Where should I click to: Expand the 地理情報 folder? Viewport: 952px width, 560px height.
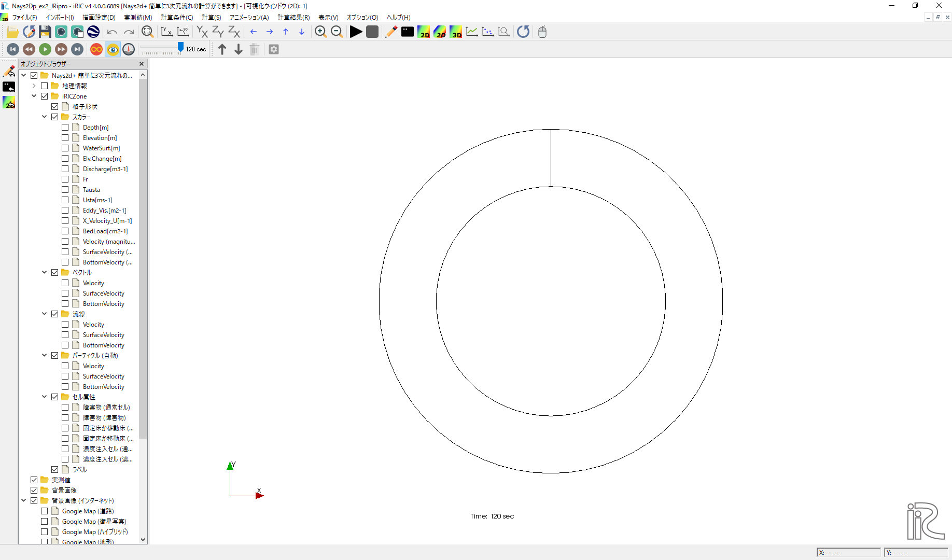click(x=34, y=86)
